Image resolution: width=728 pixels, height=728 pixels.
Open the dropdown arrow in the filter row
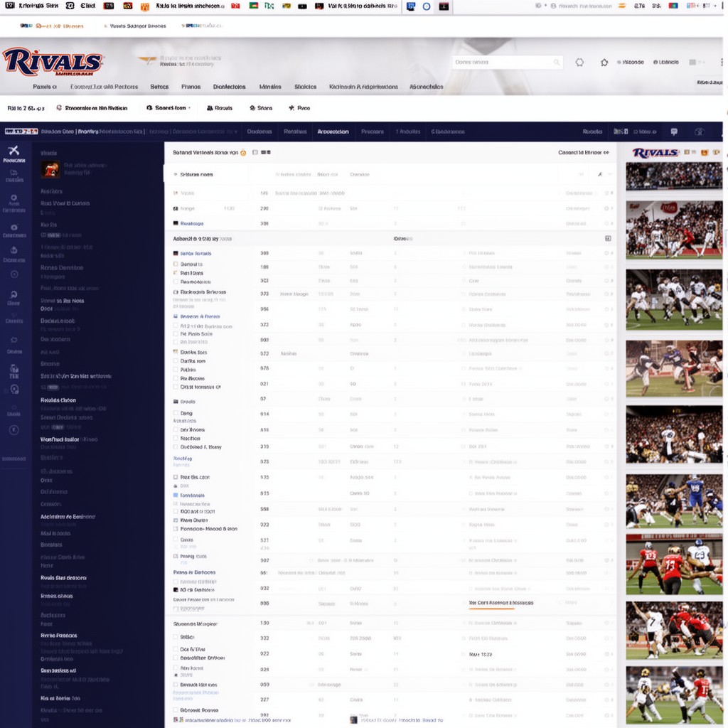(x=582, y=175)
